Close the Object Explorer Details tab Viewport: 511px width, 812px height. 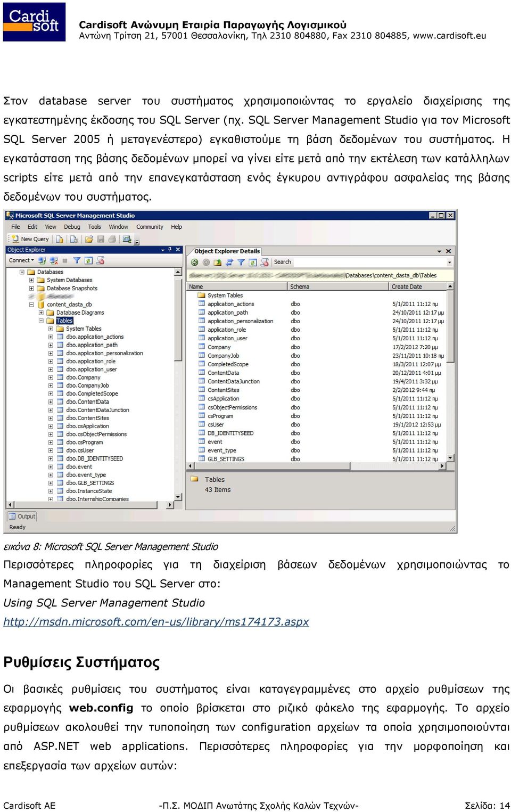click(x=448, y=251)
